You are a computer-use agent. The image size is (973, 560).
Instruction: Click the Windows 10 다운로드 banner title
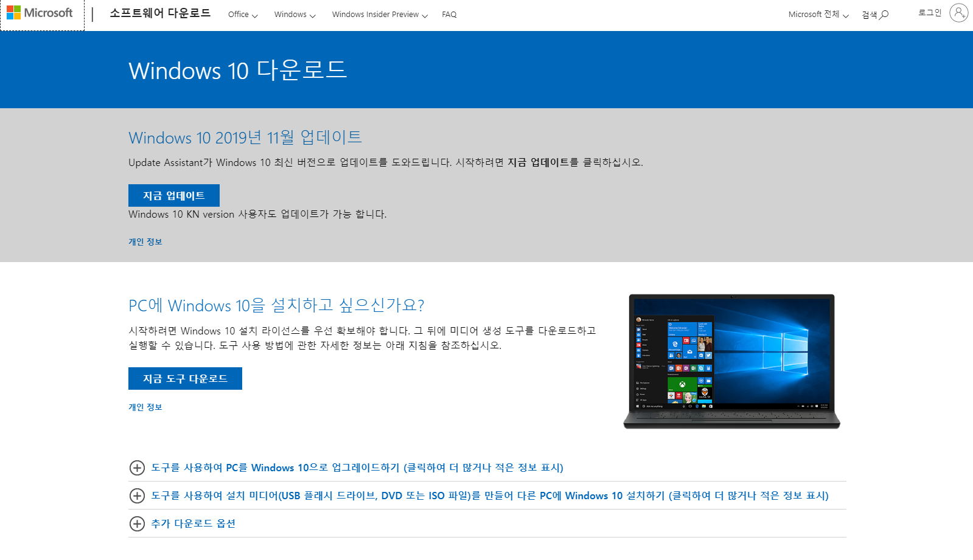tap(238, 71)
